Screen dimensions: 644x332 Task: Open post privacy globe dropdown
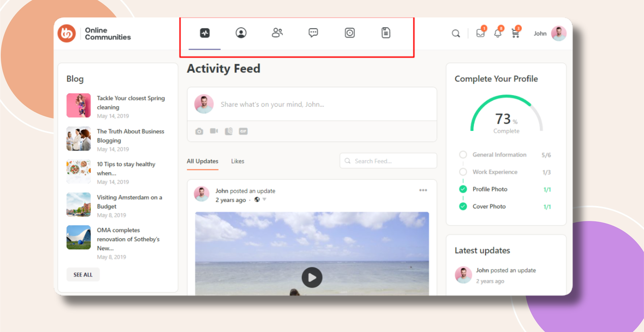click(x=260, y=200)
